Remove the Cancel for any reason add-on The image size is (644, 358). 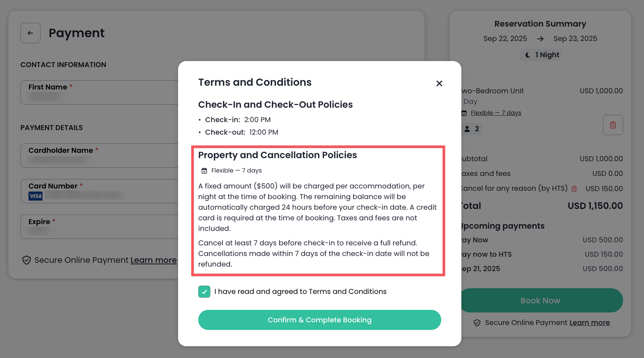point(574,189)
